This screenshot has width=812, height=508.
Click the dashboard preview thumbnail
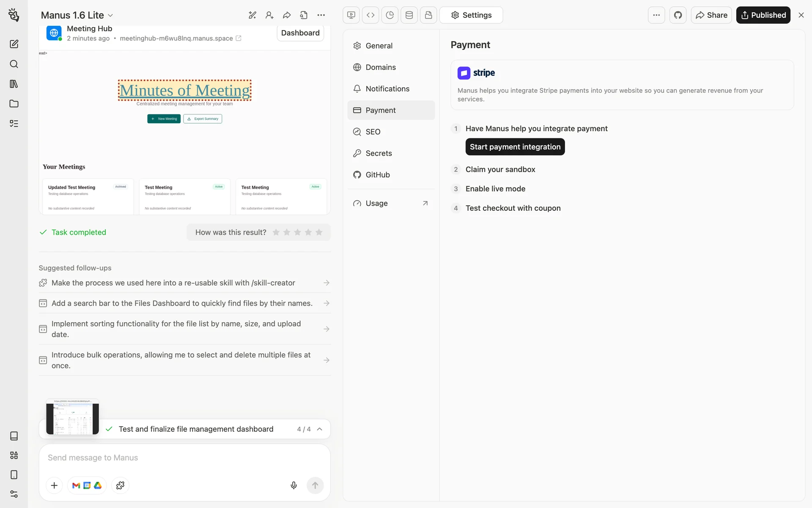pyautogui.click(x=72, y=417)
